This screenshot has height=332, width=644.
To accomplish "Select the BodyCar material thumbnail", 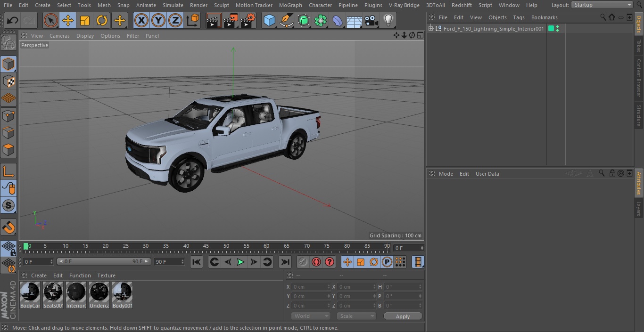I will pos(30,295).
